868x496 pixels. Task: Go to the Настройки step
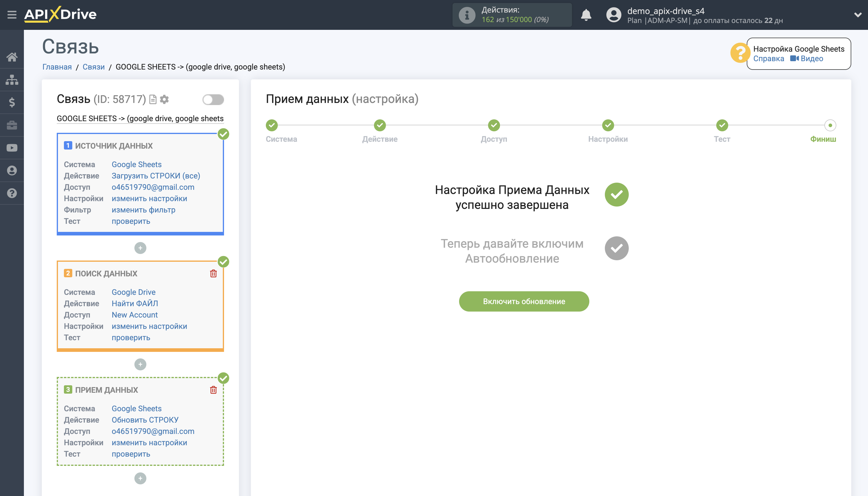coord(608,125)
